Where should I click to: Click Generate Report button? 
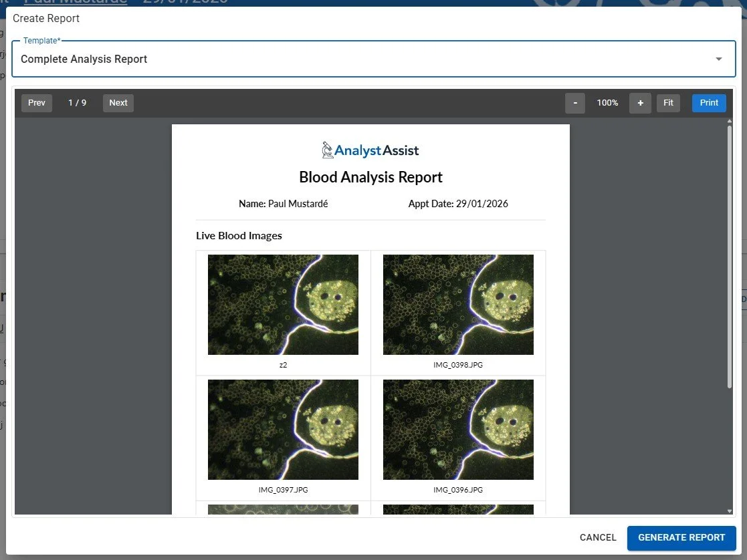tap(681, 538)
